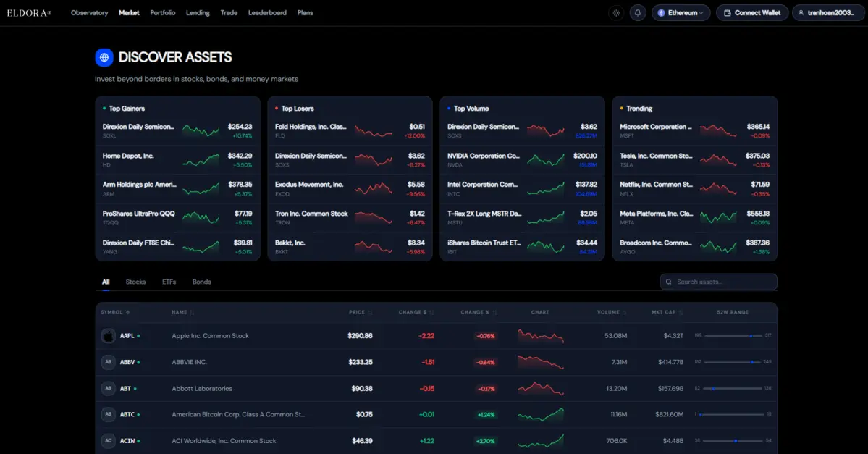Toggle the light/dark theme sun icon

pos(616,13)
